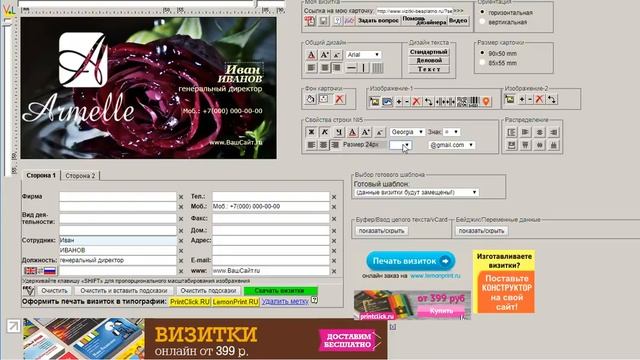
Task: Toggle underline Ч for line №5
Action: pyautogui.click(x=338, y=132)
